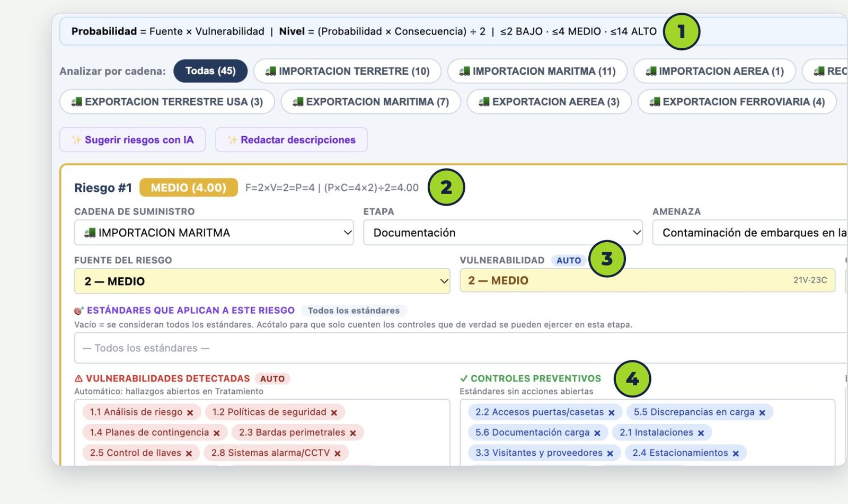The width and height of the screenshot is (848, 504).
Task: Remove the 2.4 Estacionamientos tag
Action: coord(736,453)
